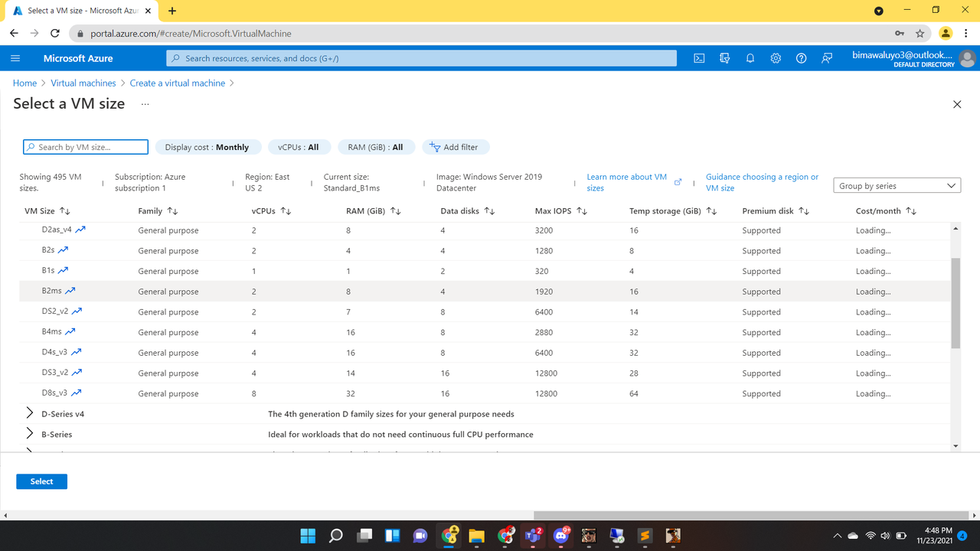
Task: Click the blue Select button
Action: click(x=41, y=481)
